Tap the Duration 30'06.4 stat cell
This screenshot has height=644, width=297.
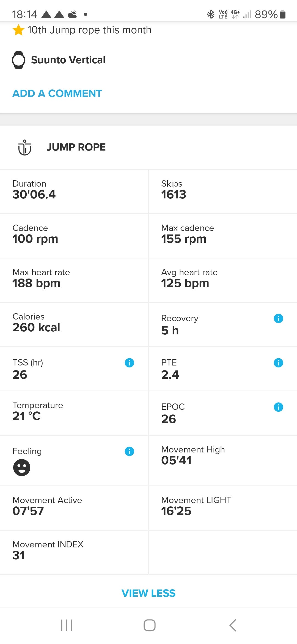point(74,192)
